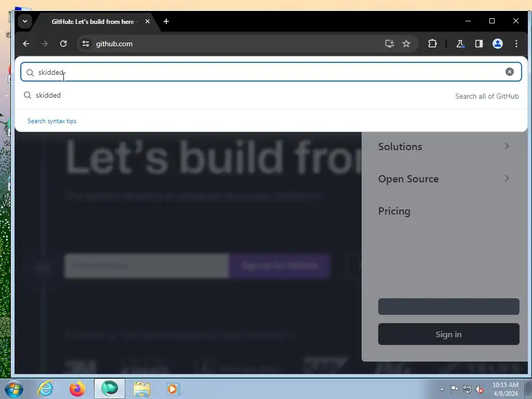This screenshot has width=532, height=399.
Task: Select the GitHub: Let's build from here tab
Action: click(92, 21)
